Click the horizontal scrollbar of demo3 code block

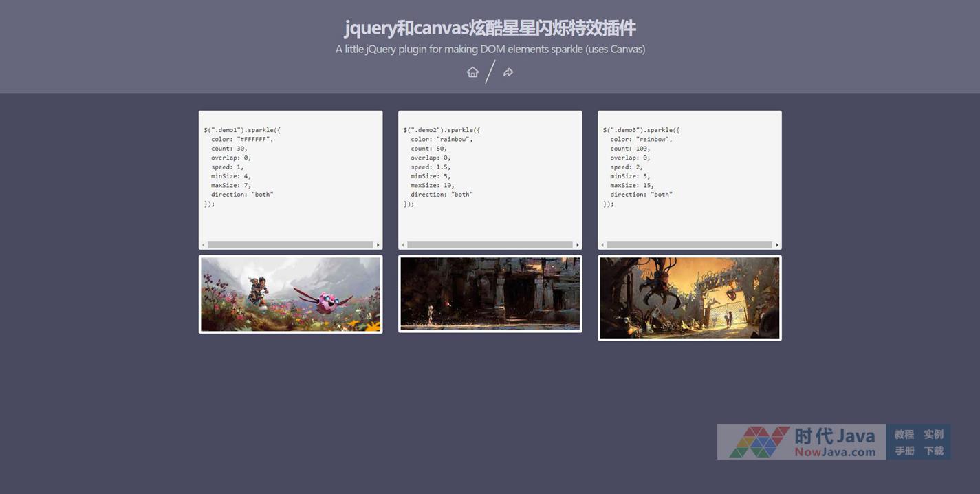689,245
